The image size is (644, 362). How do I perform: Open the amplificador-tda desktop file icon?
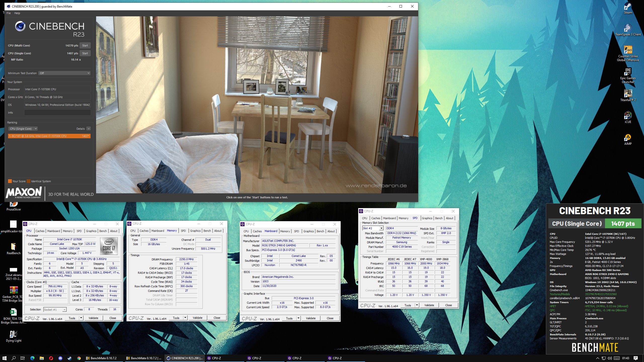point(13,226)
